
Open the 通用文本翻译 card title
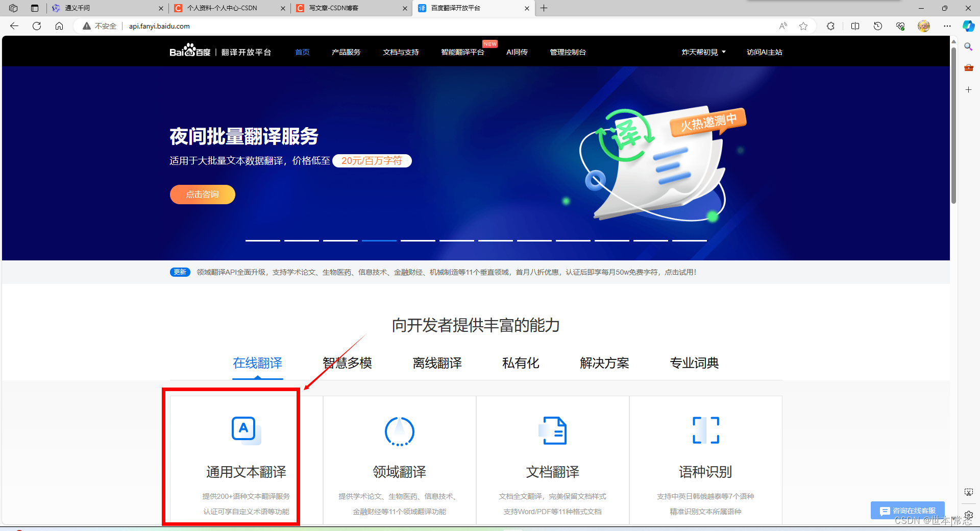(x=246, y=472)
